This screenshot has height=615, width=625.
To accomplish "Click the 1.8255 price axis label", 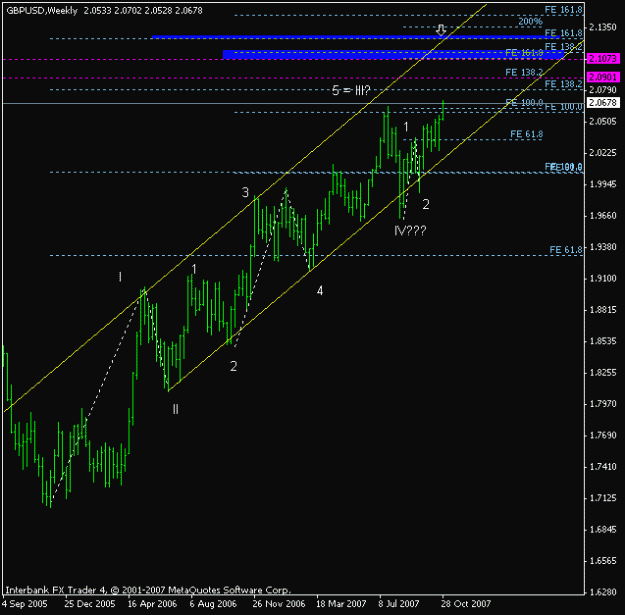I will 603,373.
